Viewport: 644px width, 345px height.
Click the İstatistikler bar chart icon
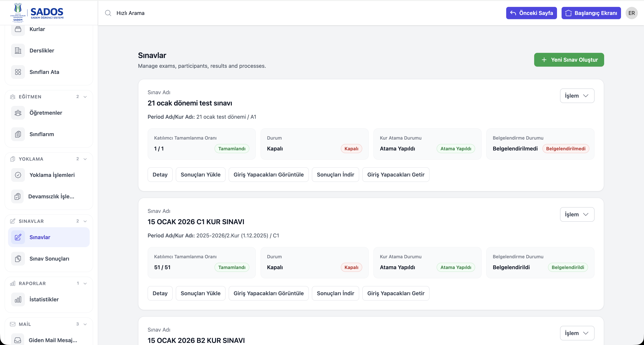[18, 299]
